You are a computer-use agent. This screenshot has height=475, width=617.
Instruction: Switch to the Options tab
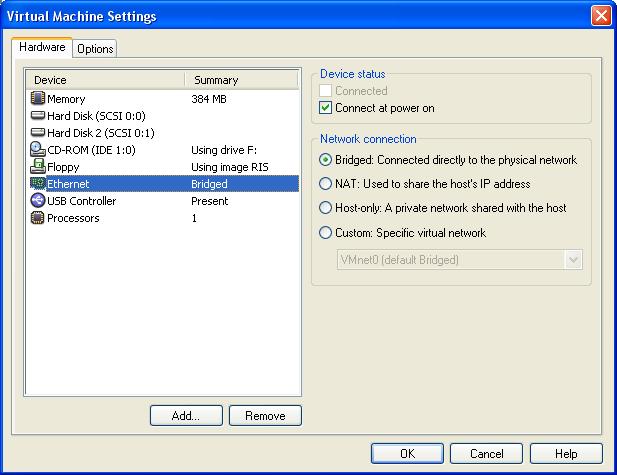(95, 49)
